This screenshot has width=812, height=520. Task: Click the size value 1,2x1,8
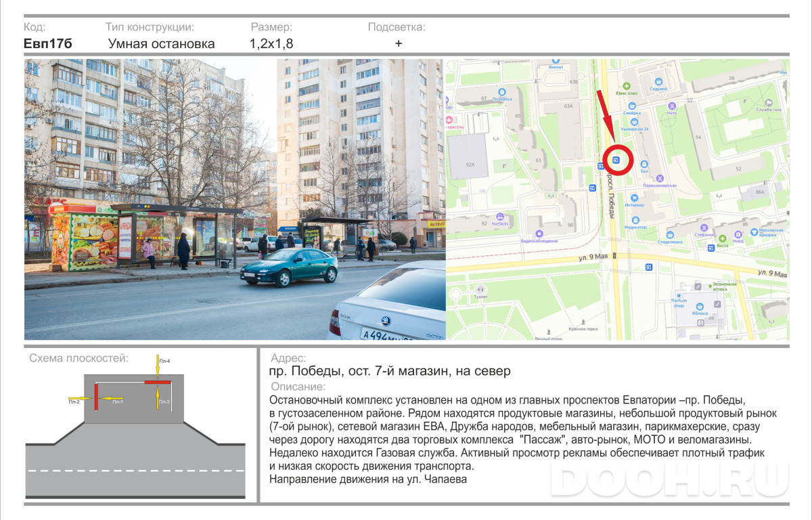(x=271, y=44)
